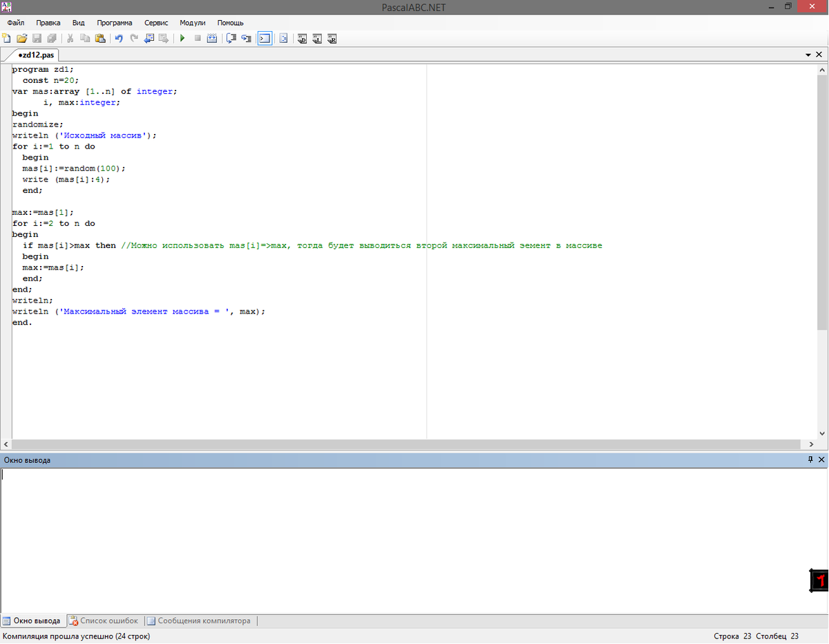Viewport: 829px width, 644px height.
Task: Open the Сервис menu
Action: 156,23
